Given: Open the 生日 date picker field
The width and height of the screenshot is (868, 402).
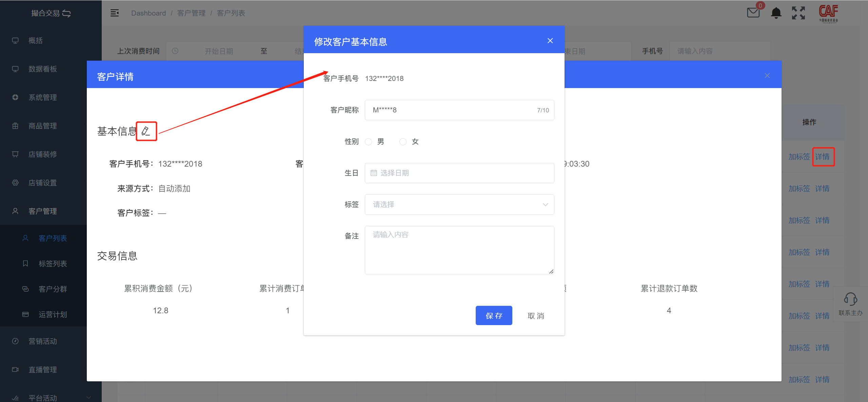Looking at the screenshot, I should (x=459, y=173).
